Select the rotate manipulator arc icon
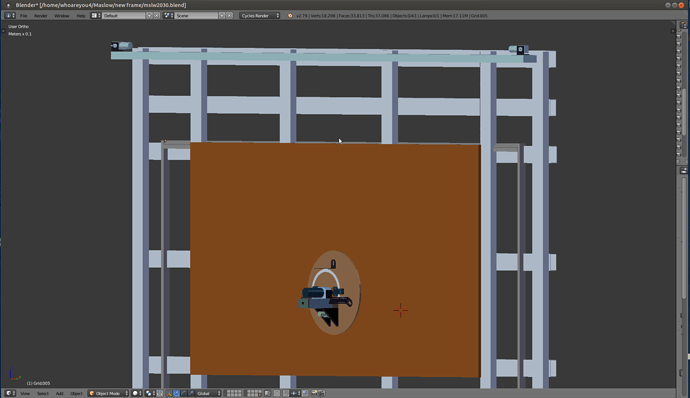690x398 pixels. click(184, 393)
